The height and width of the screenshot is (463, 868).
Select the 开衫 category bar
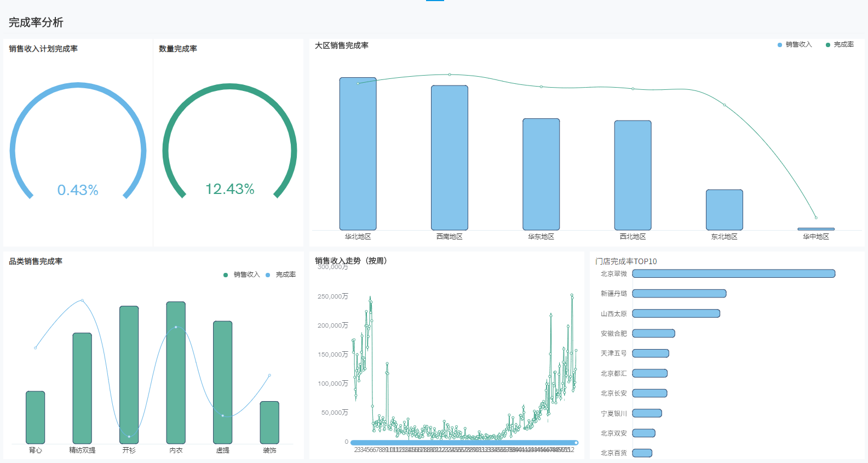pos(129,375)
